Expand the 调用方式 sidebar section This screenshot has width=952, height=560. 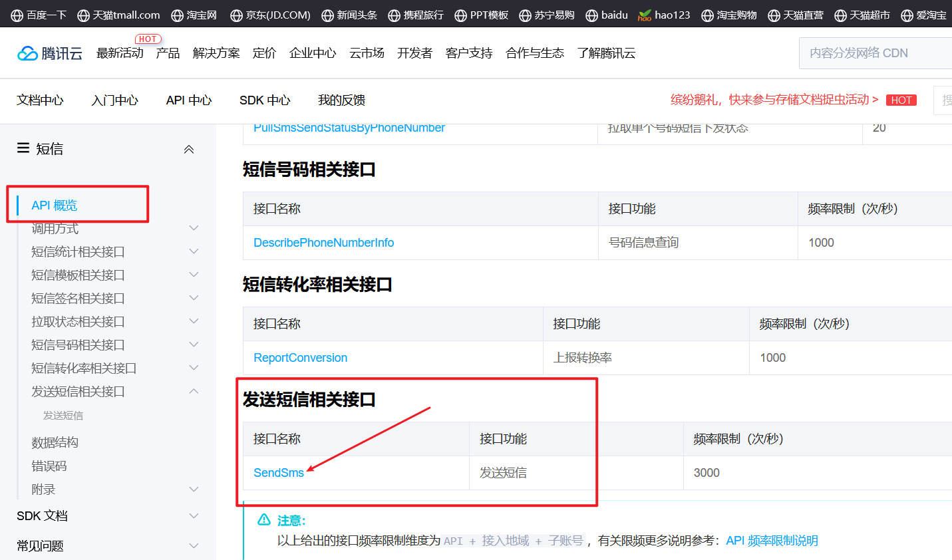[x=194, y=228]
